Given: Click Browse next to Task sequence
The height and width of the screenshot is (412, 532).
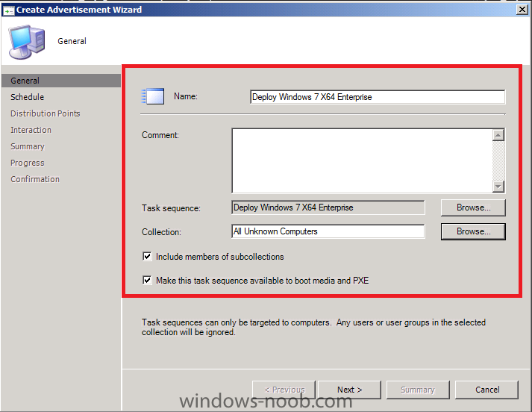Looking at the screenshot, I should click(x=473, y=207).
